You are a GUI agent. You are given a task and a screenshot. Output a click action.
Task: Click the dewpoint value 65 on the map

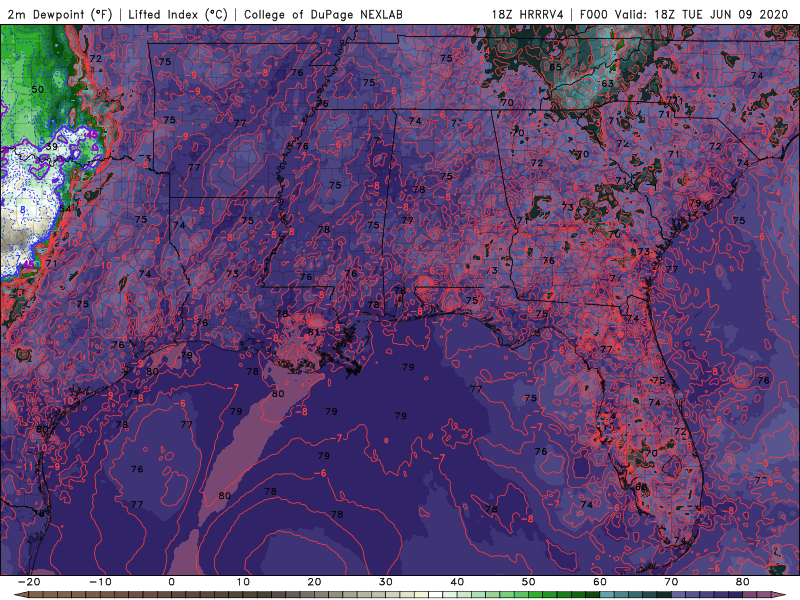coord(555,67)
